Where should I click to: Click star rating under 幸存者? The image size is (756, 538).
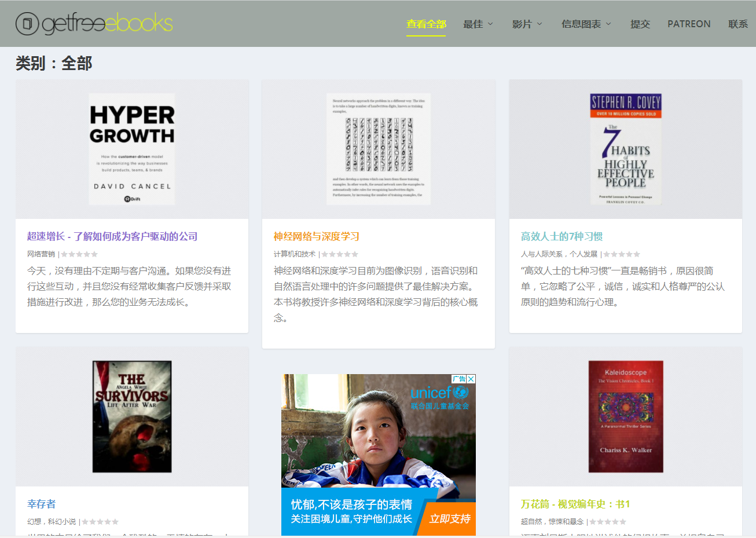tap(100, 522)
